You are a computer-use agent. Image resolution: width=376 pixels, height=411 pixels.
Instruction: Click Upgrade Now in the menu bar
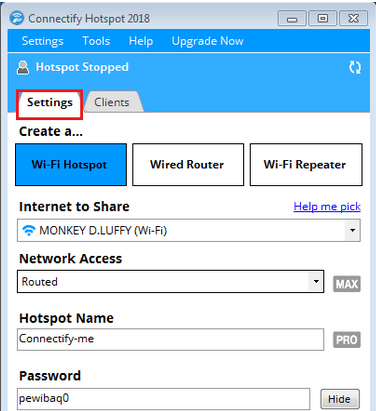pyautogui.click(x=207, y=41)
